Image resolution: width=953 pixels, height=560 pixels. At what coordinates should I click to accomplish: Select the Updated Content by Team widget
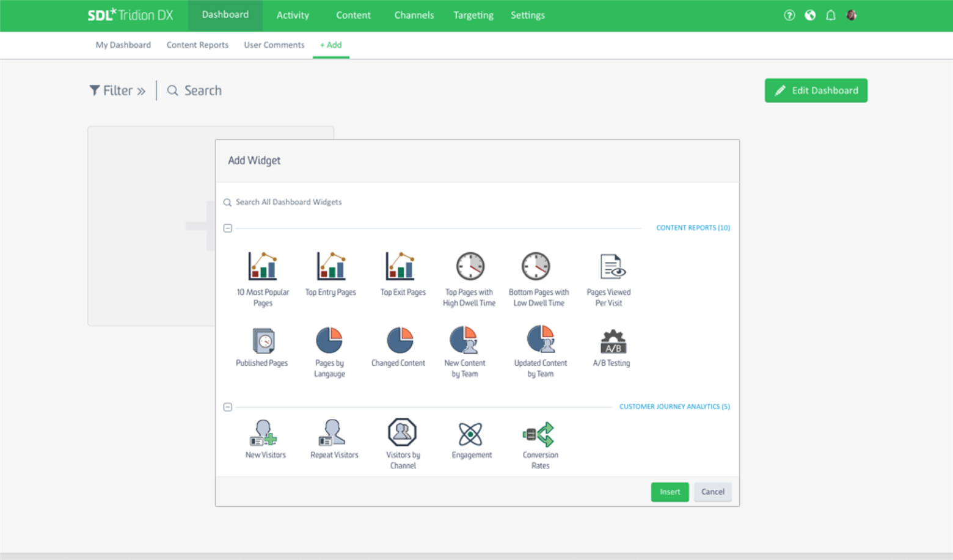click(541, 352)
